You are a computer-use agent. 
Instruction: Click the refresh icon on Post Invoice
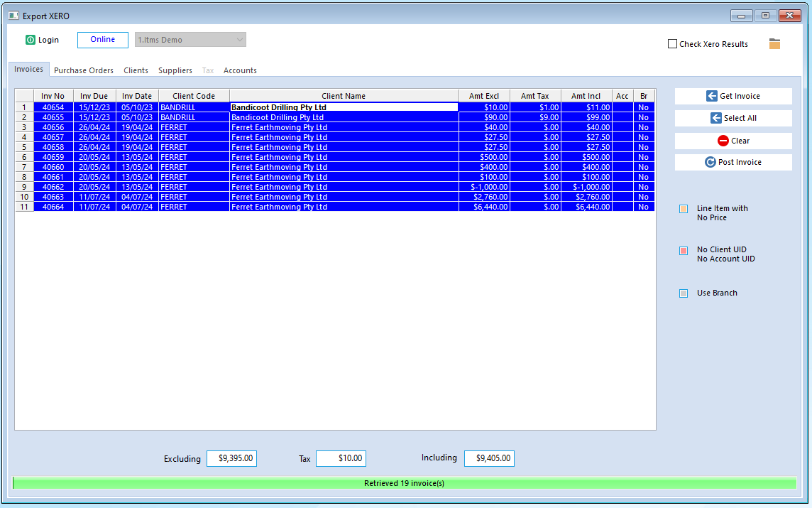pyautogui.click(x=710, y=162)
